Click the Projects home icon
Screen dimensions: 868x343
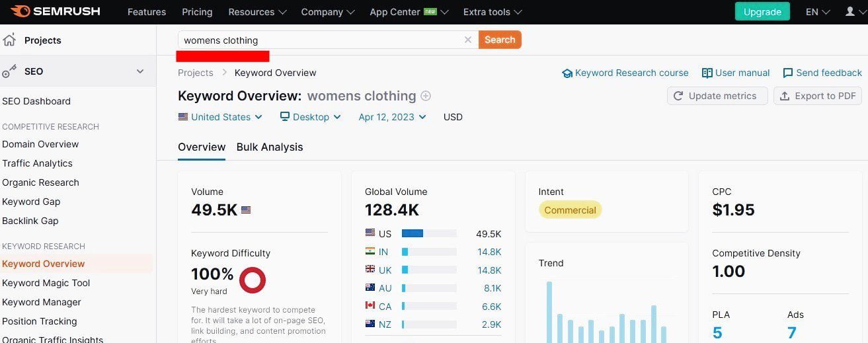pos(9,40)
